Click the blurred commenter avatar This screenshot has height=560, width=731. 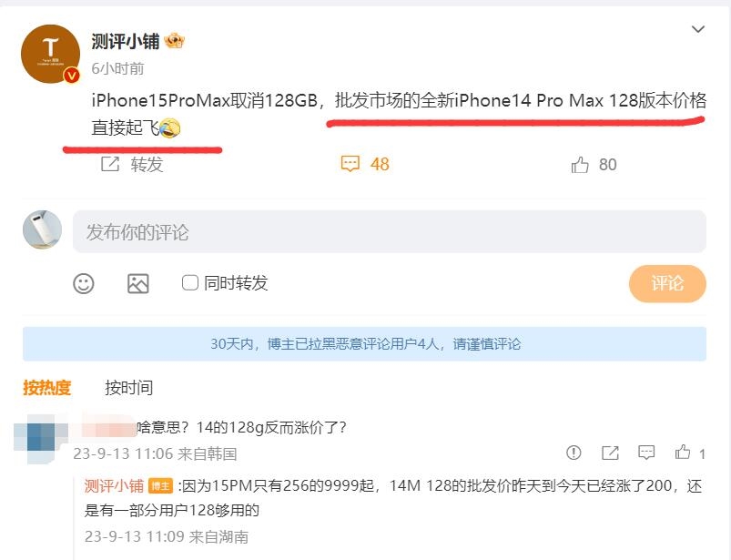tap(41, 437)
